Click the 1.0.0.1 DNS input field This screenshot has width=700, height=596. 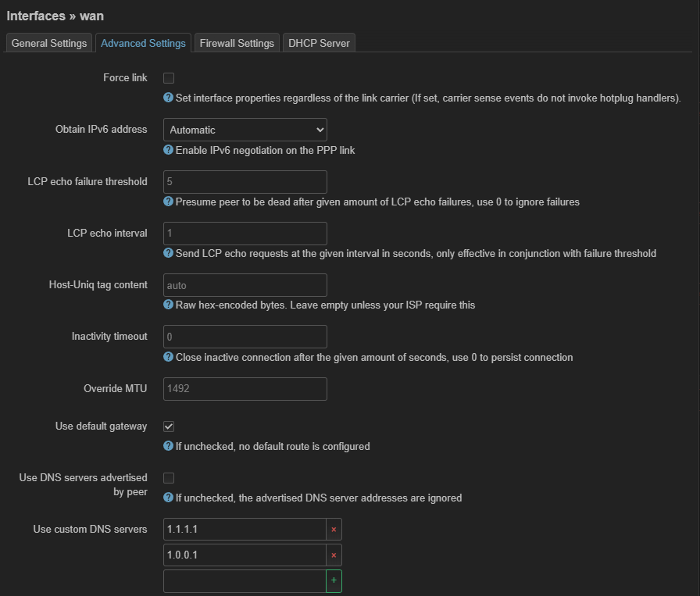pos(245,555)
